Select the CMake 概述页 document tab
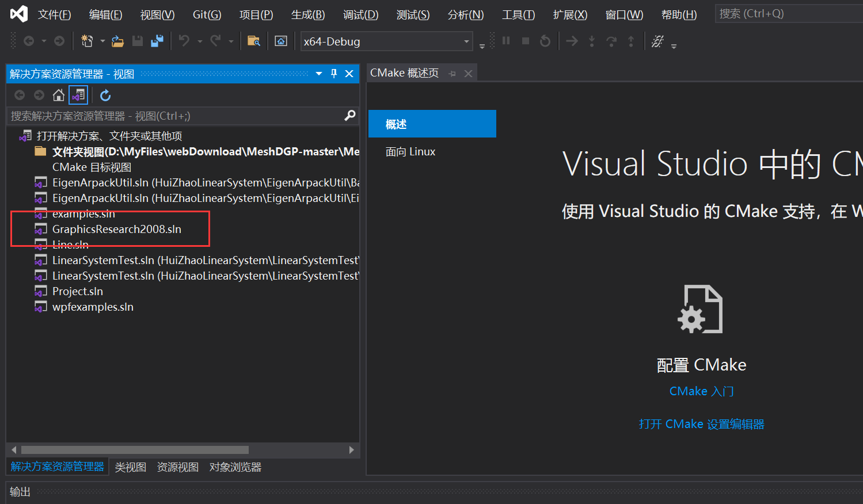 (x=404, y=73)
